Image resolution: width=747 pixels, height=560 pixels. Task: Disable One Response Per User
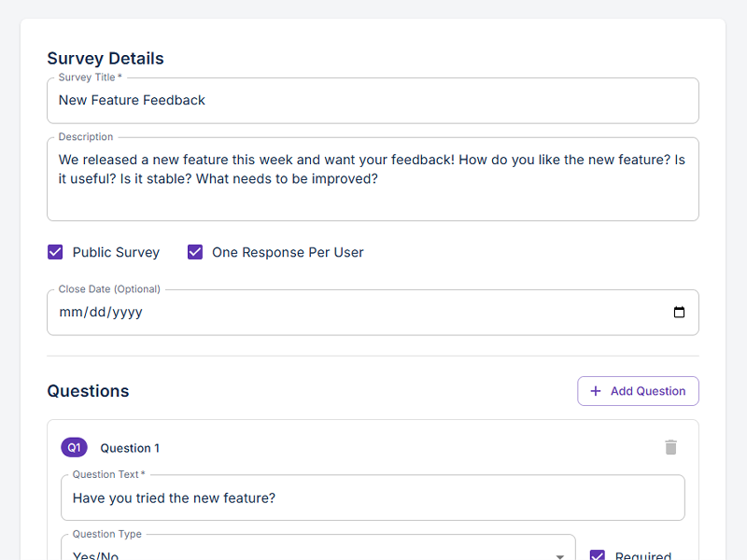(194, 252)
